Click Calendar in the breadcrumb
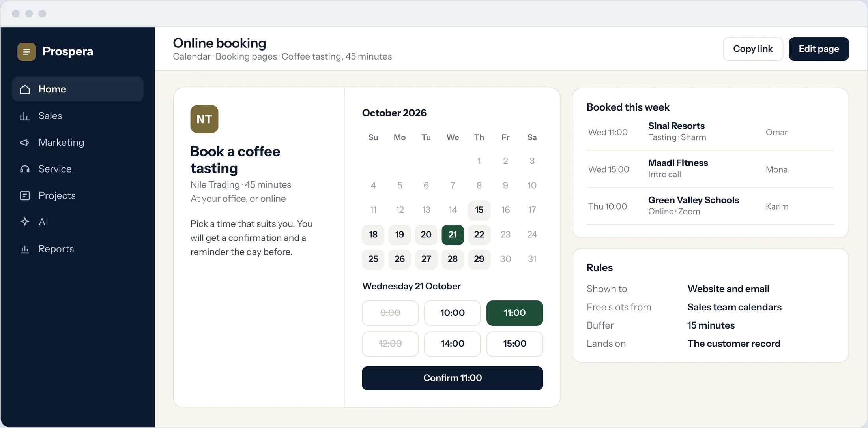868x428 pixels. click(192, 56)
